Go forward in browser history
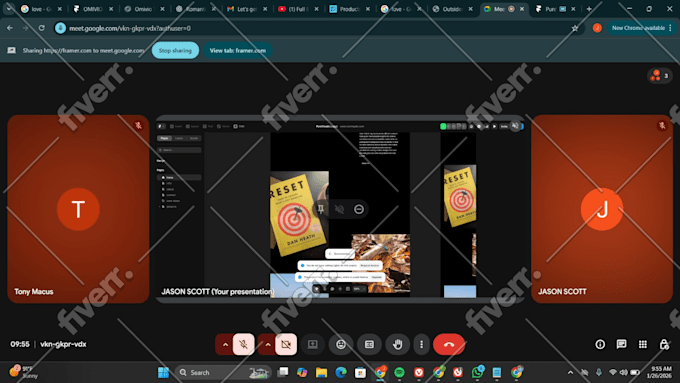Viewport: 680px width, 383px height. coord(26,28)
